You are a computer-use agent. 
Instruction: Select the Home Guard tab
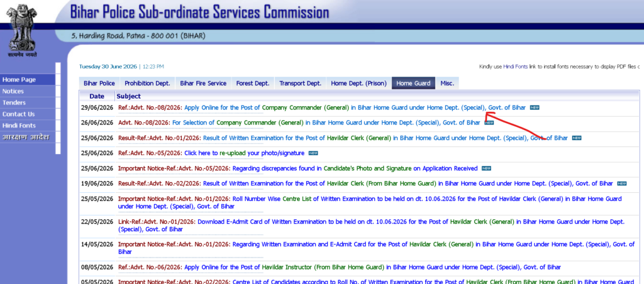(413, 84)
